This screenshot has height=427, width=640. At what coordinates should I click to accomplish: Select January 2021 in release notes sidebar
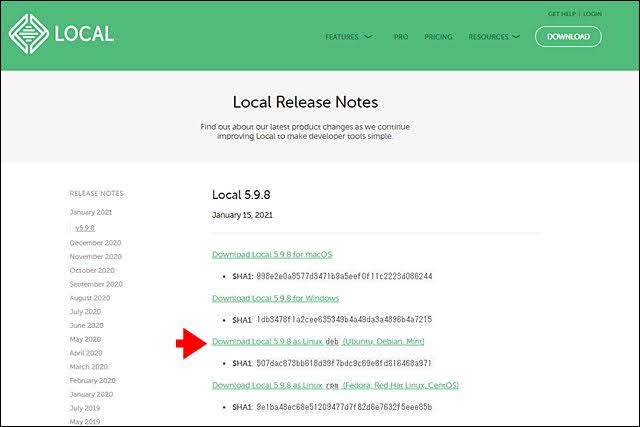pyautogui.click(x=91, y=212)
